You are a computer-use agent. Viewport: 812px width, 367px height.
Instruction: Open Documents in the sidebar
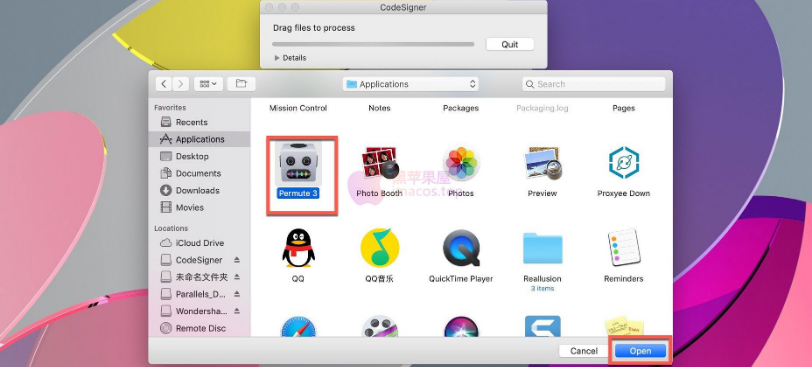point(199,173)
